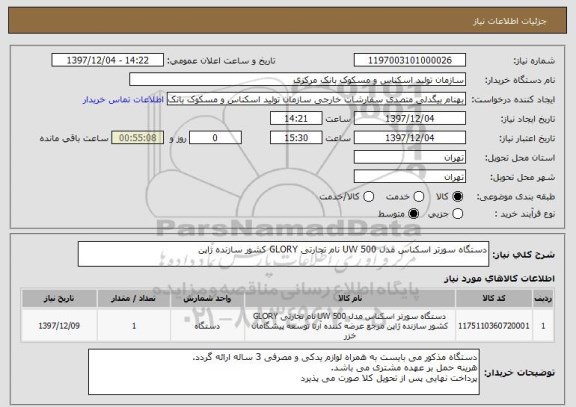Click the تاریخ نیاز column header
The width and height of the screenshot is (576, 407).
click(59, 298)
